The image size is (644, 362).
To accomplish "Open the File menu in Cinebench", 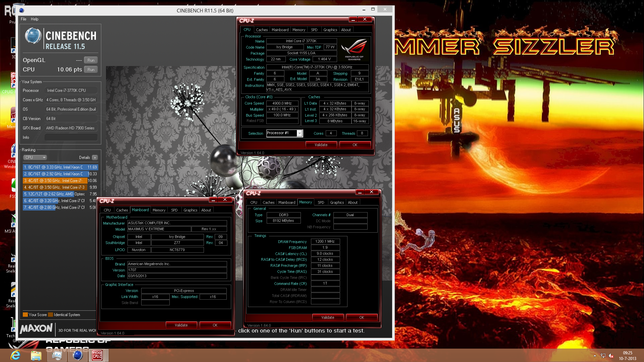I will (23, 19).
